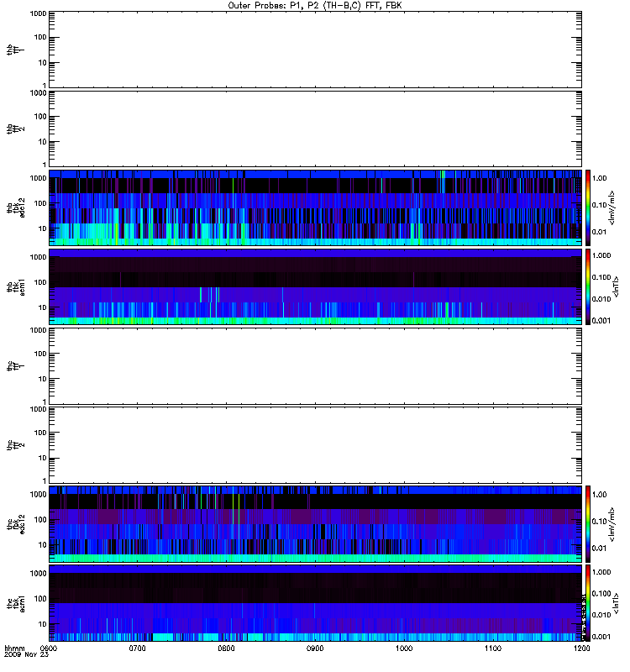Click '1.00' on the thc edc12 color scale
The image size is (630, 672).
click(599, 495)
